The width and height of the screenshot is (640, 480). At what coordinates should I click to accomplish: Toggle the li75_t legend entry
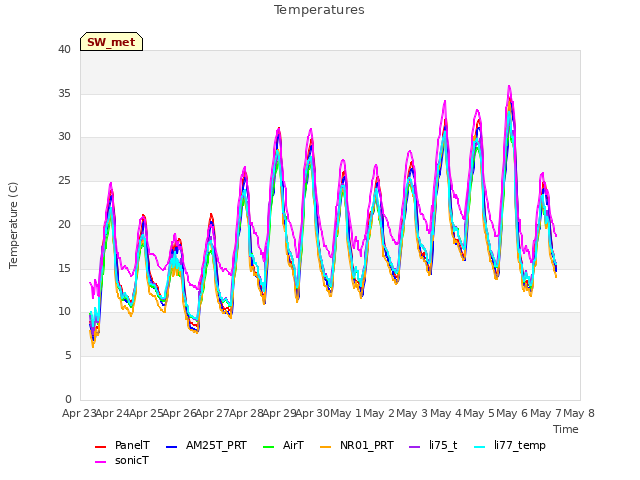pyautogui.click(x=433, y=445)
